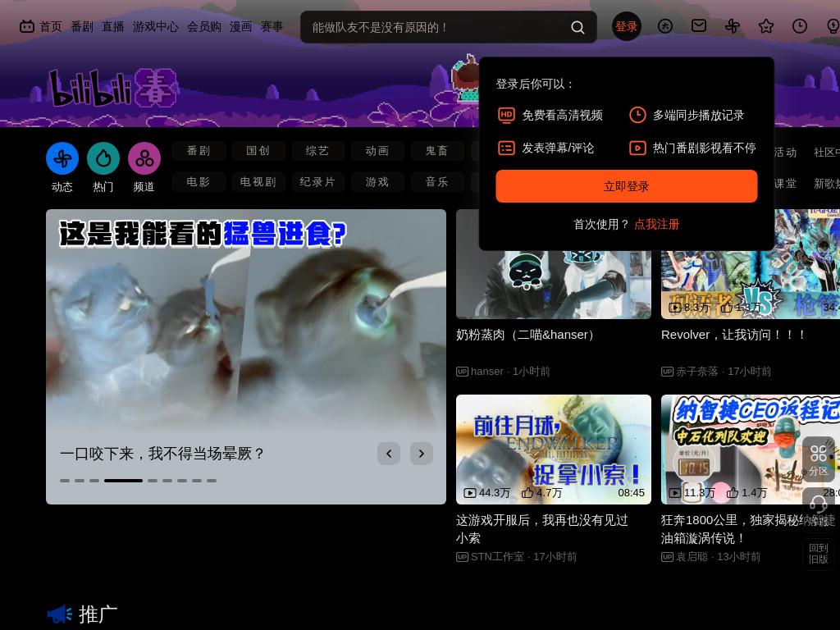Open 漫画 in the top navigation
The width and height of the screenshot is (840, 630).
pyautogui.click(x=240, y=27)
